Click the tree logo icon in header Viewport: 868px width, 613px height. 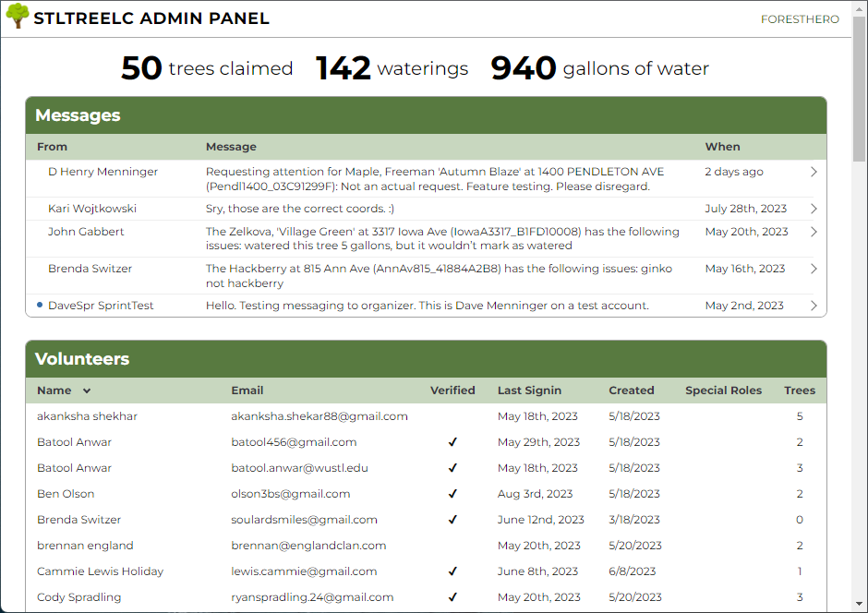(x=18, y=16)
